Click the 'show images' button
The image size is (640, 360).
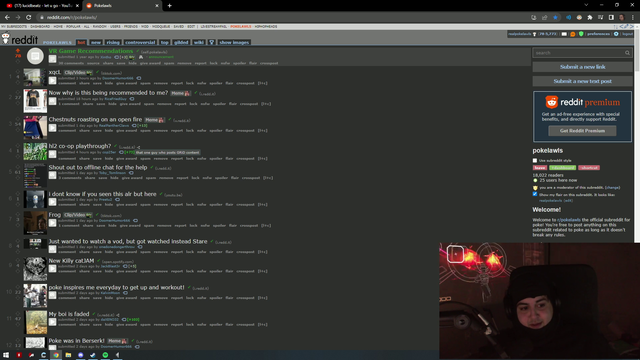coord(234,42)
